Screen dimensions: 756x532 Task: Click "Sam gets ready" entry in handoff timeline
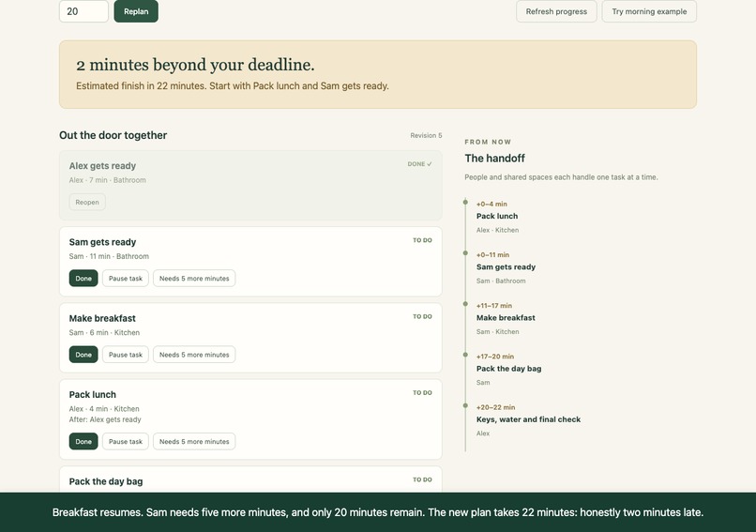point(506,266)
